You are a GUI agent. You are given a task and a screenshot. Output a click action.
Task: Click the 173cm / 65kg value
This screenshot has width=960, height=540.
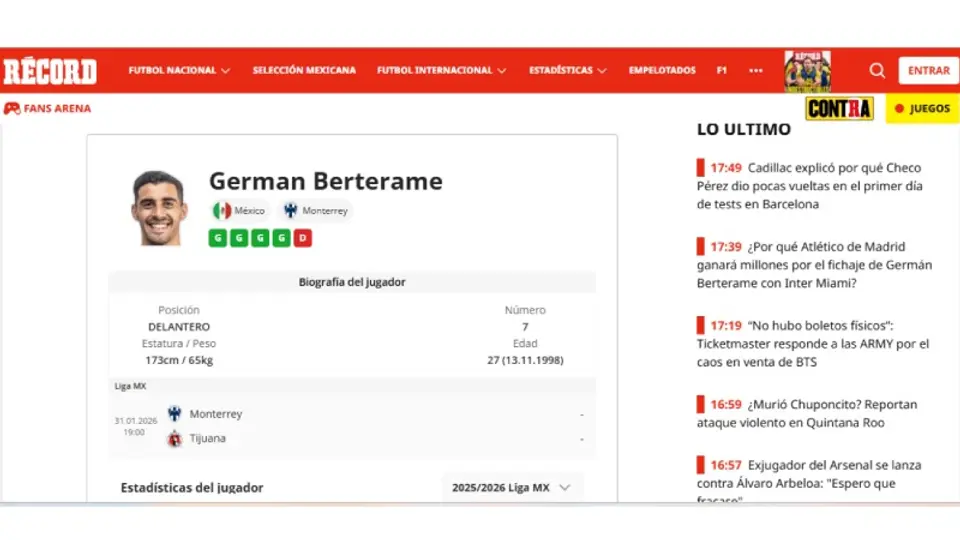click(x=179, y=360)
